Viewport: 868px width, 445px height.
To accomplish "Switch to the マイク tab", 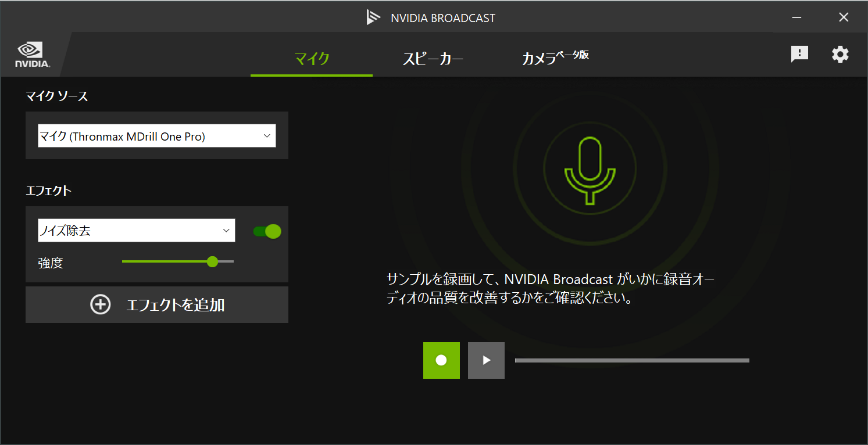I will point(312,58).
